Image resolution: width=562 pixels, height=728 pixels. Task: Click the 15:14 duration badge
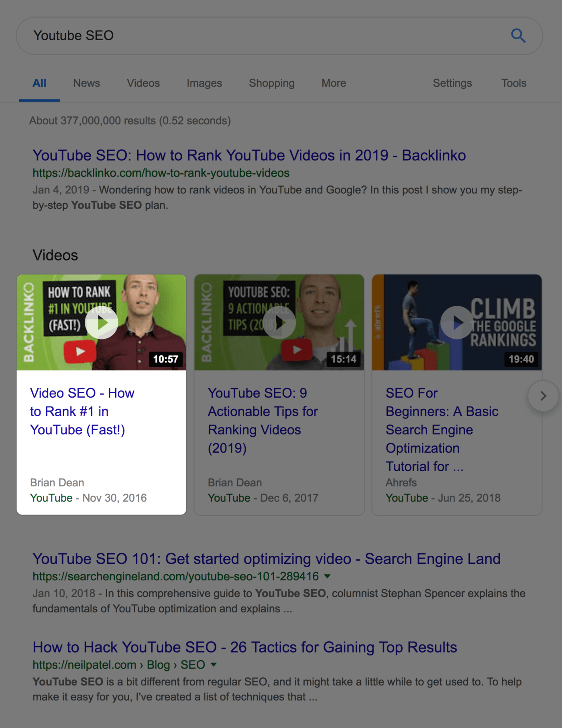tap(344, 359)
